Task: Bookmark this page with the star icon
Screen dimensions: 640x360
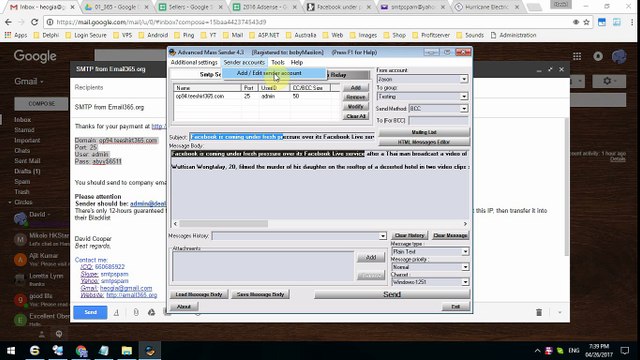Action: (x=587, y=22)
